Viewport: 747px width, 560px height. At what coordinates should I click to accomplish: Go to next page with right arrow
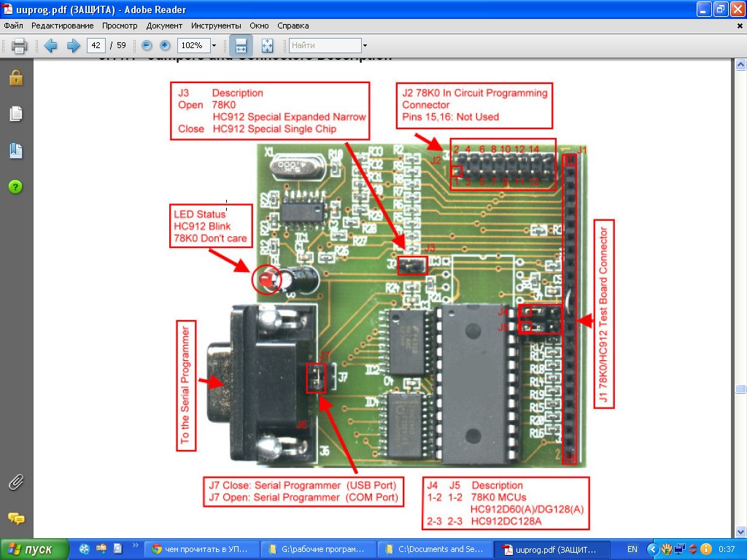[73, 46]
